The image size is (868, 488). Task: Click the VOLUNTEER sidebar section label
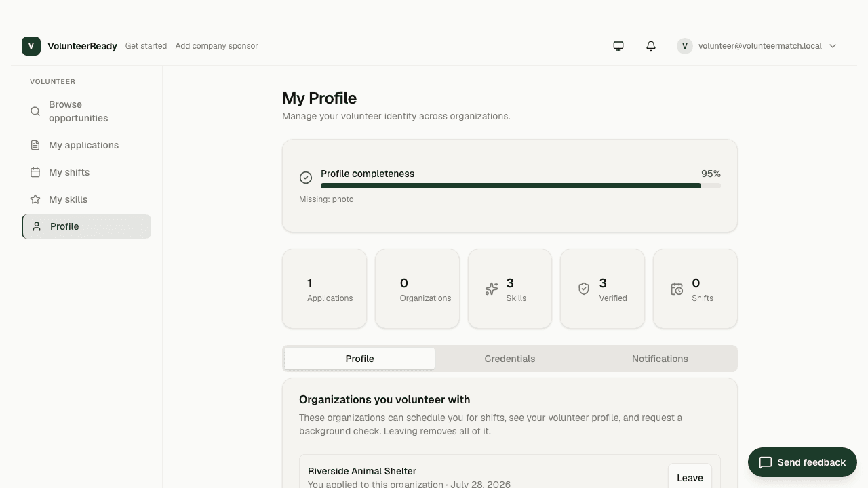coord(52,81)
